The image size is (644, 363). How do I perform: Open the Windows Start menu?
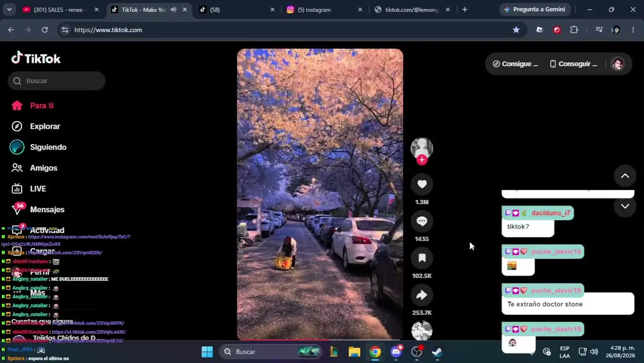tap(207, 352)
